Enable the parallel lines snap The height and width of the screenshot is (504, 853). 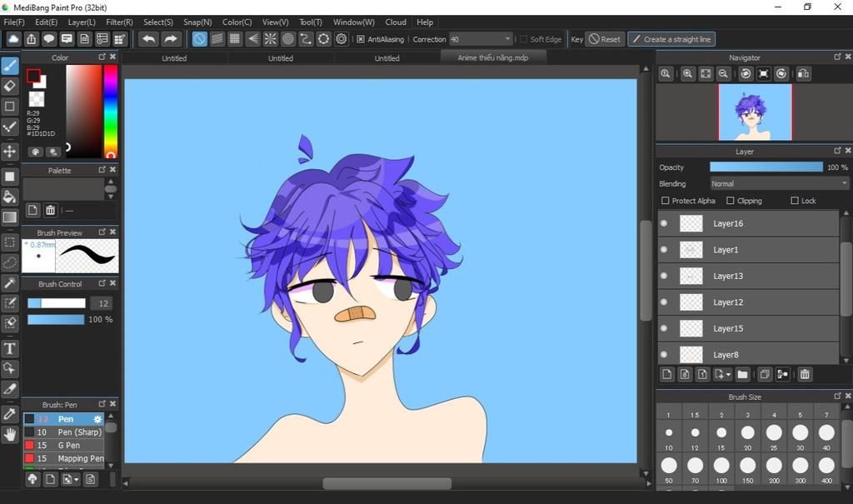tap(217, 39)
